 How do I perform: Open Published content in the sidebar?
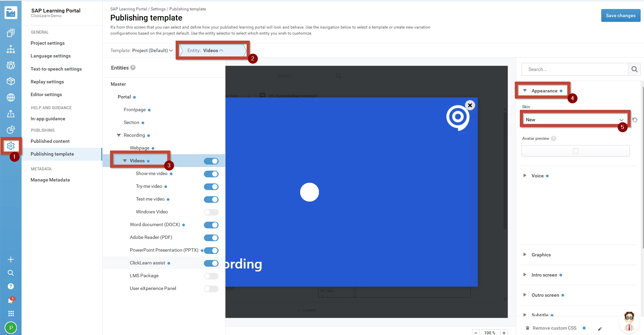tap(50, 141)
